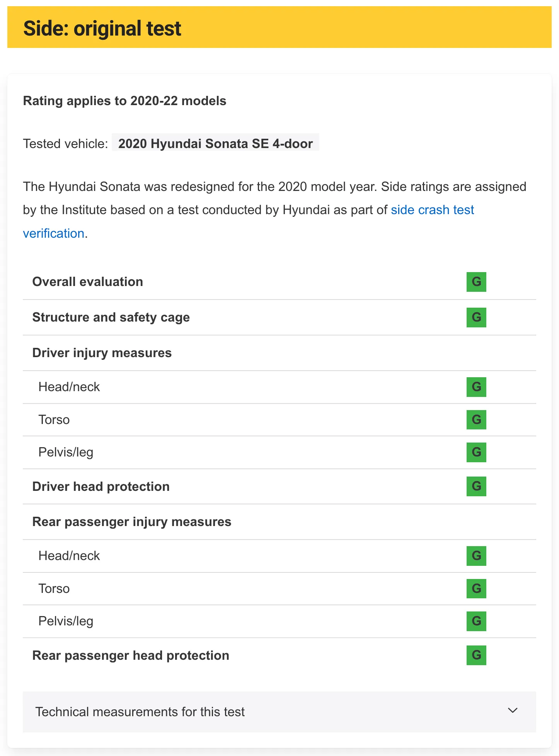Expand Technical measurements for this test
559x756 pixels.
click(279, 712)
